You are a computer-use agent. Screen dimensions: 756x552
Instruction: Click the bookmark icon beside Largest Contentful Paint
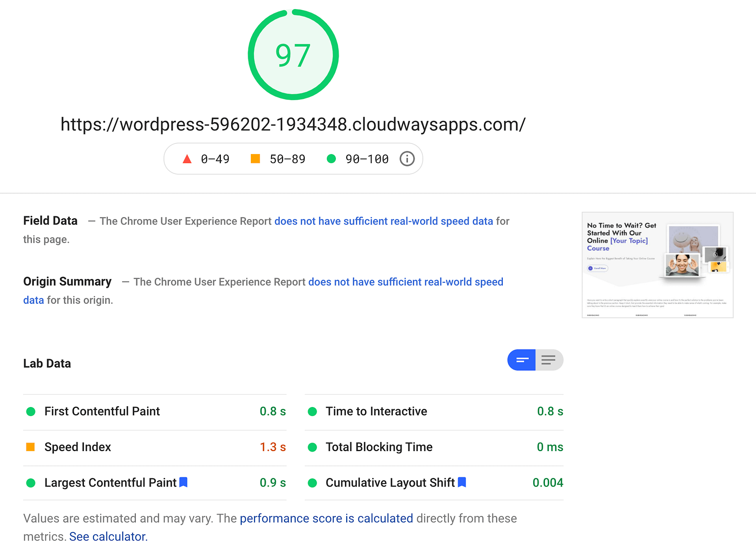click(x=183, y=482)
